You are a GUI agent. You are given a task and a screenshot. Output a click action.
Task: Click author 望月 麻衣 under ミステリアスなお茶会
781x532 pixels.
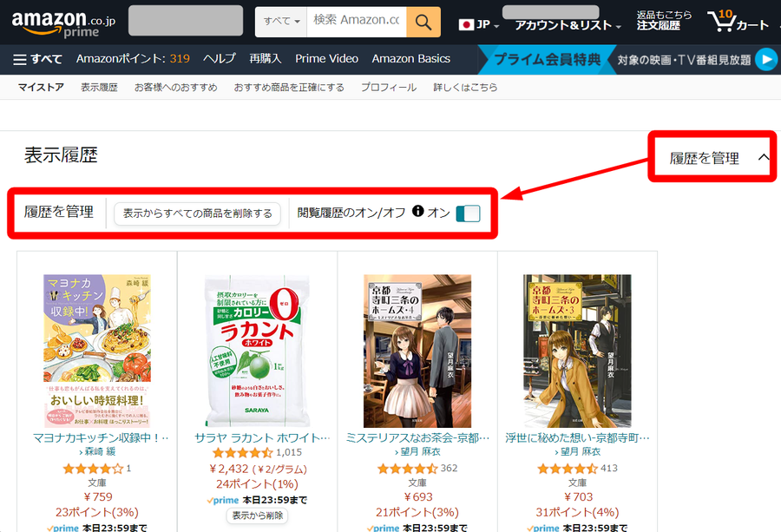click(420, 451)
